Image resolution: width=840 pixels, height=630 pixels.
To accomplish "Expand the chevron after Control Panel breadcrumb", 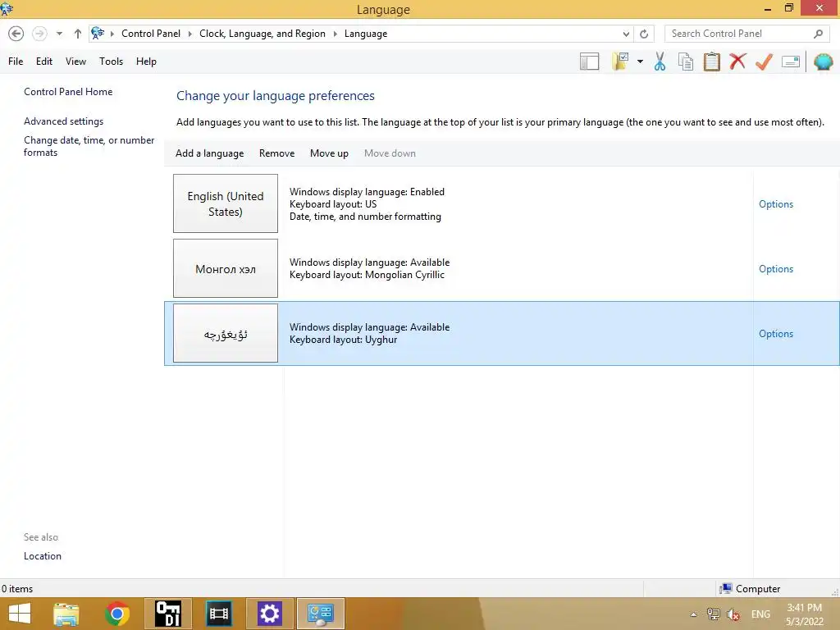I will [x=189, y=34].
